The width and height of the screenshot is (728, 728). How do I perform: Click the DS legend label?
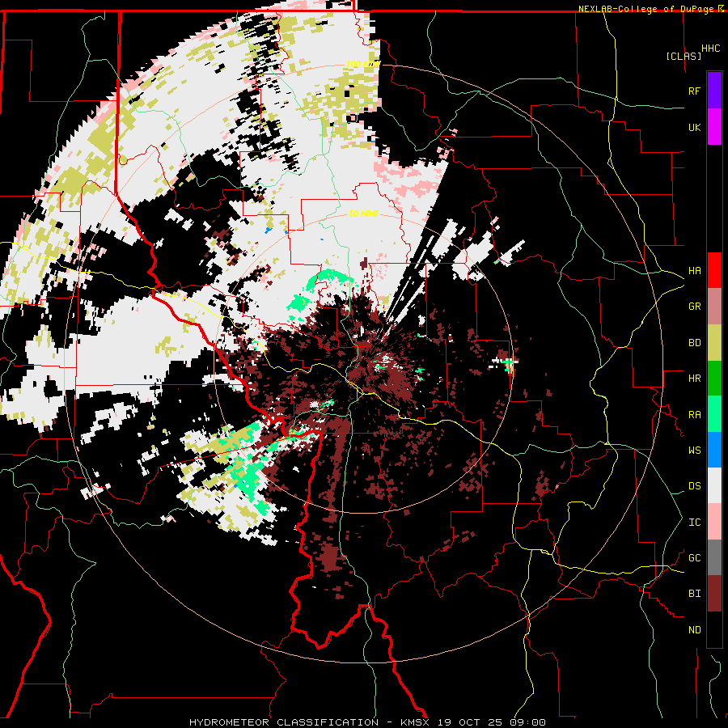tap(694, 486)
